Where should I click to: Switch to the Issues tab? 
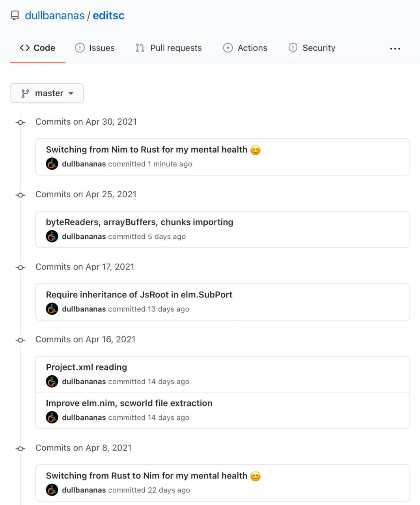(95, 48)
